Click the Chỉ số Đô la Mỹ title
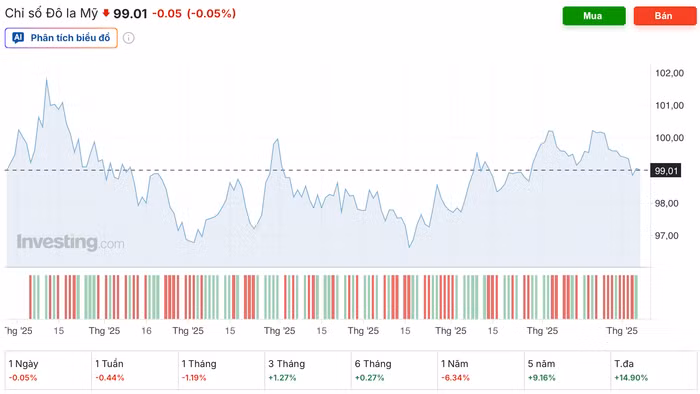The width and height of the screenshot is (700, 394). point(51,13)
